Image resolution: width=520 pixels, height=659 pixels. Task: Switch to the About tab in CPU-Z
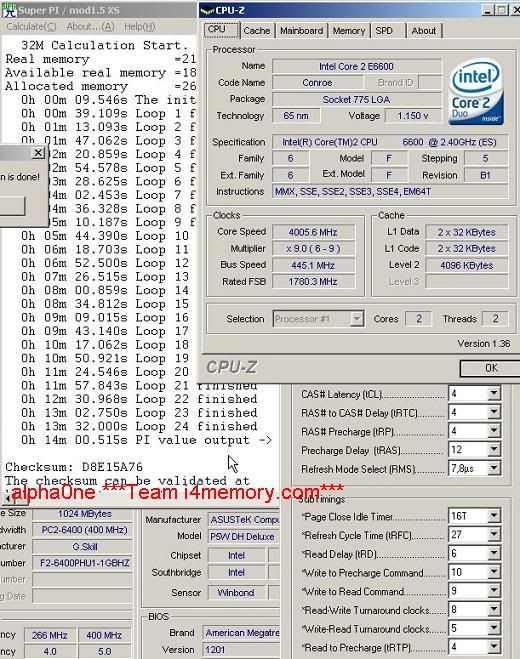[x=424, y=31]
